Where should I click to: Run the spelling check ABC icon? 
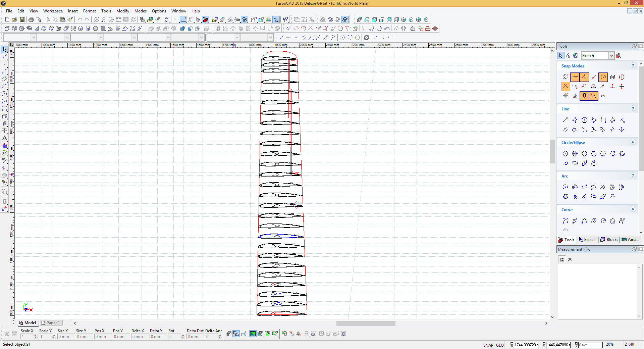tap(167, 20)
